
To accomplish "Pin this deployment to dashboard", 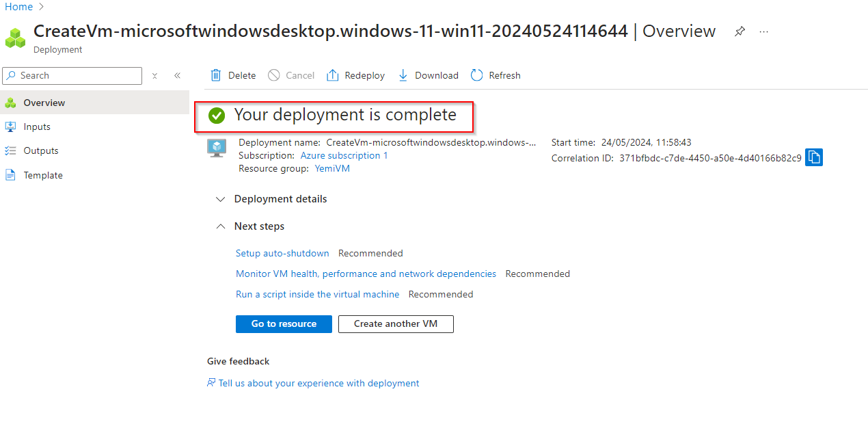I will pos(740,31).
